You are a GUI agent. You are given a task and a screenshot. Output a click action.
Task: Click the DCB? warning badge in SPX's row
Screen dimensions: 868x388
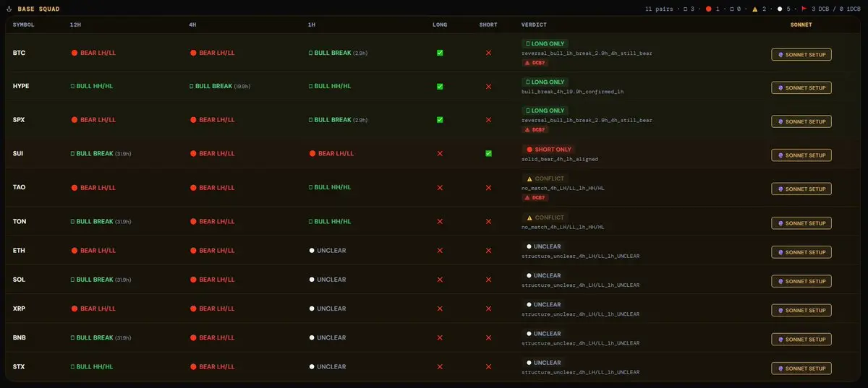click(x=535, y=129)
